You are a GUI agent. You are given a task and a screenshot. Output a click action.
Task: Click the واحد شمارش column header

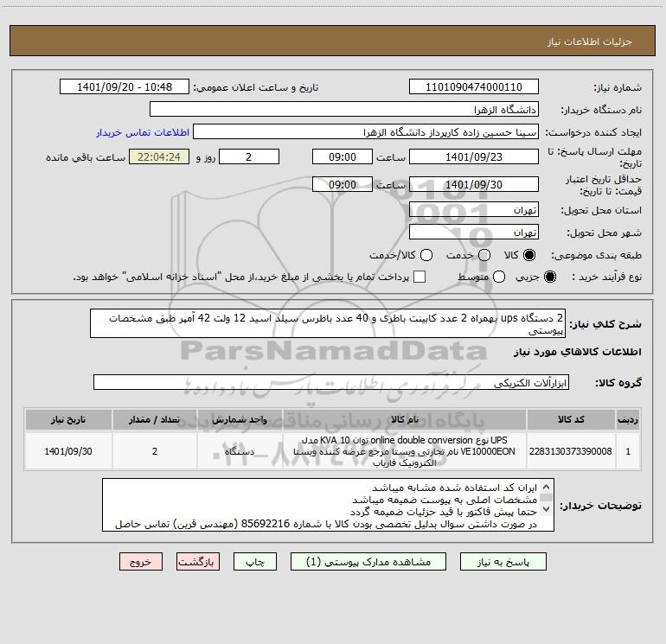(240, 419)
